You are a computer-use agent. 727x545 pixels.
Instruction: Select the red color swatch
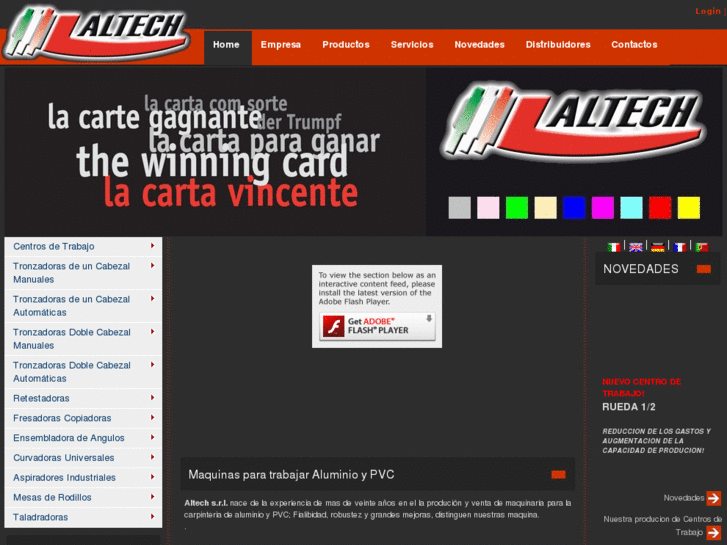pyautogui.click(x=660, y=207)
